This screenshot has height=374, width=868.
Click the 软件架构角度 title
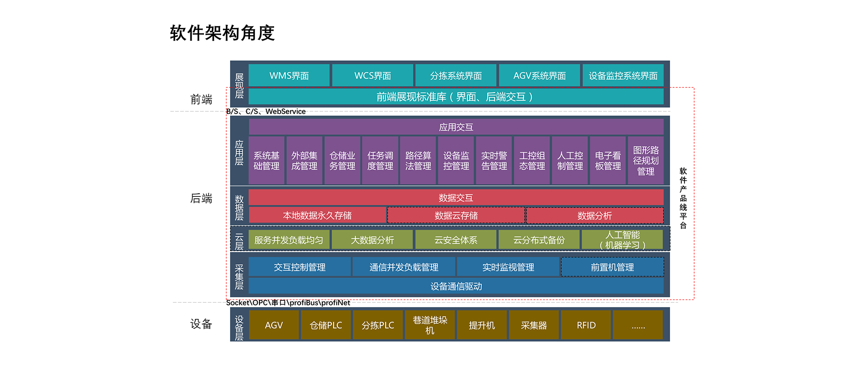(222, 33)
